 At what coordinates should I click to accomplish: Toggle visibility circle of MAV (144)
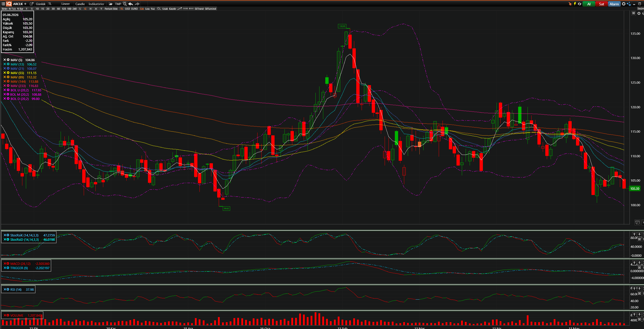[x=8, y=81]
